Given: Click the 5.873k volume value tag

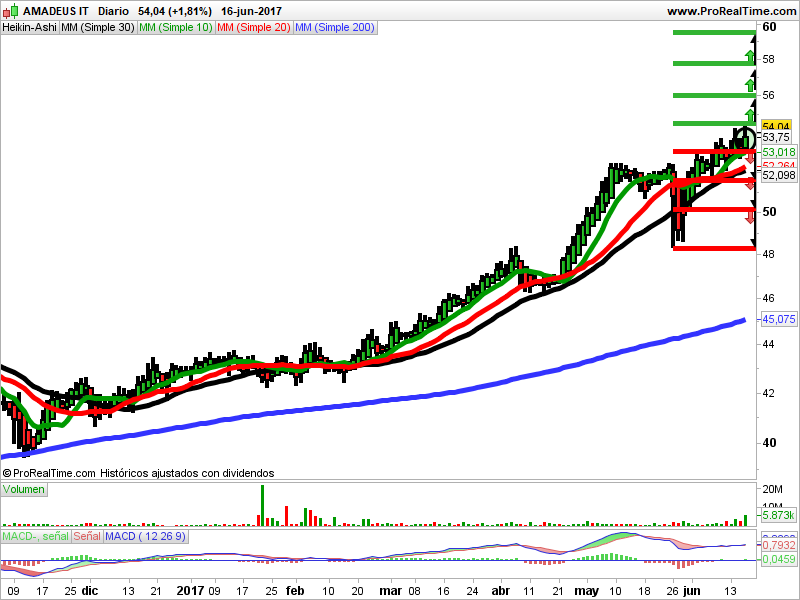Looking at the screenshot, I should tap(778, 515).
